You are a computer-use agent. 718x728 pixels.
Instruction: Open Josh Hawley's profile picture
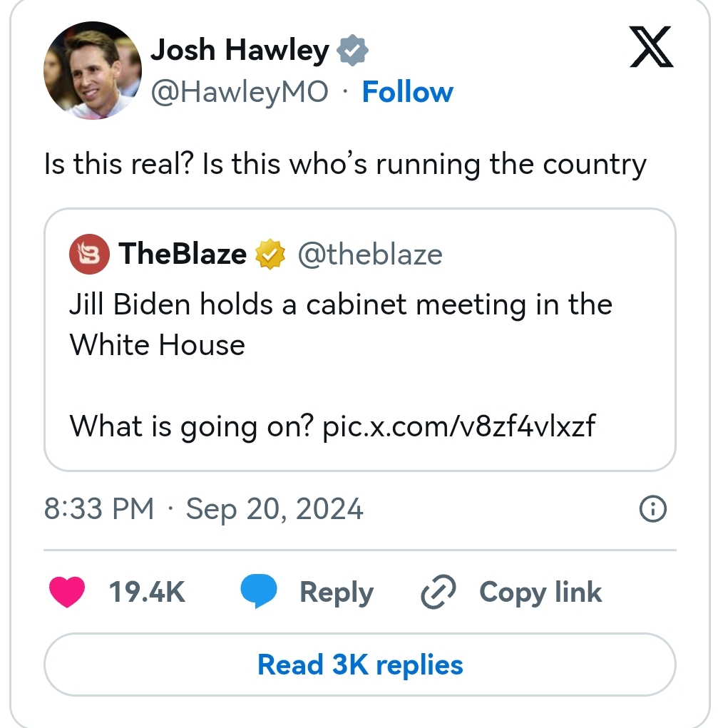click(93, 69)
